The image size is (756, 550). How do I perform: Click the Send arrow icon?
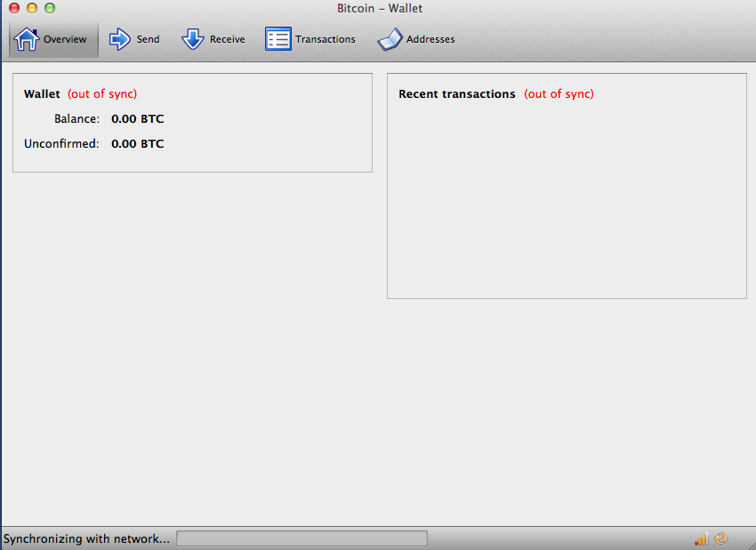(119, 39)
